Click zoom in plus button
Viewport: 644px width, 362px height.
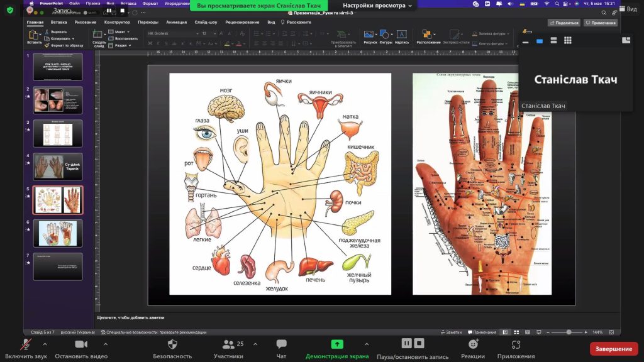pyautogui.click(x=586, y=332)
